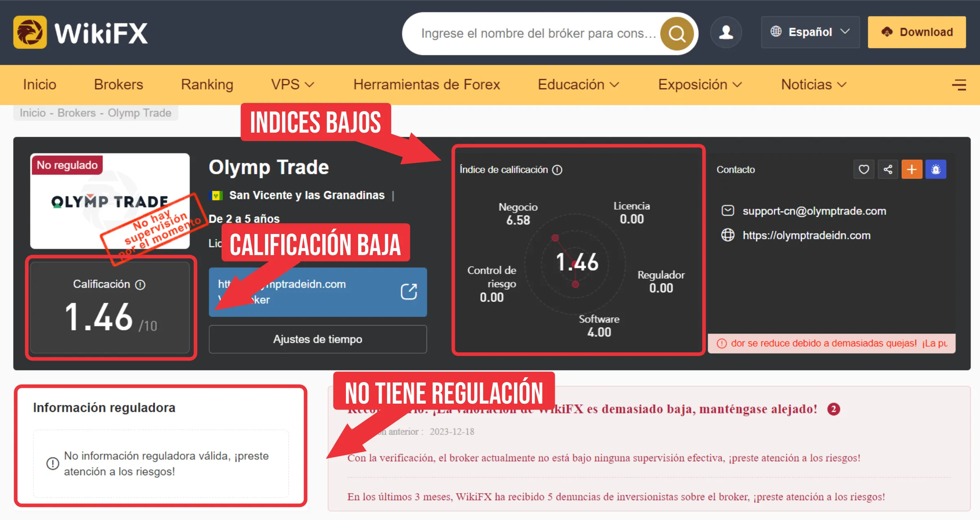Click the date 2023-12-18
Screen dimensions: 980x520
coord(452,431)
